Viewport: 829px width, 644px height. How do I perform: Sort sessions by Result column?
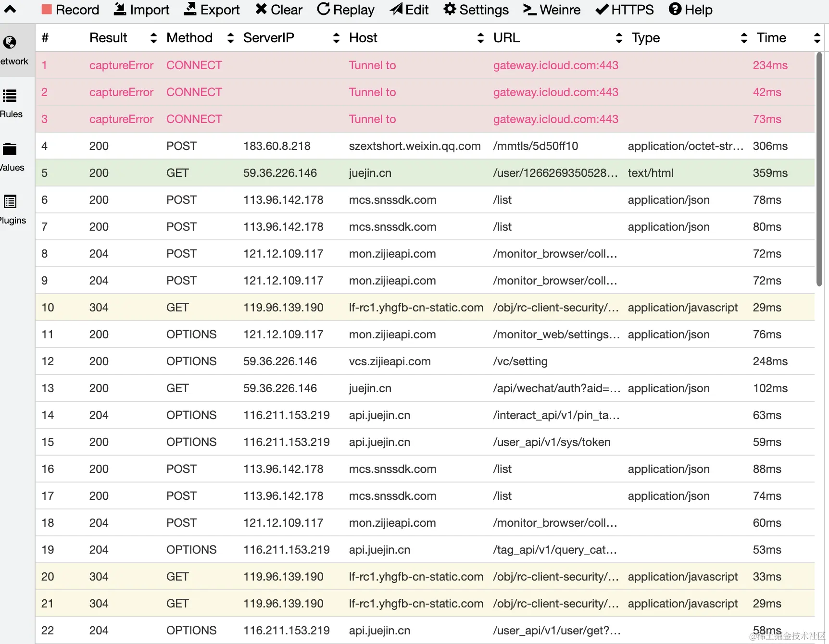tap(153, 38)
